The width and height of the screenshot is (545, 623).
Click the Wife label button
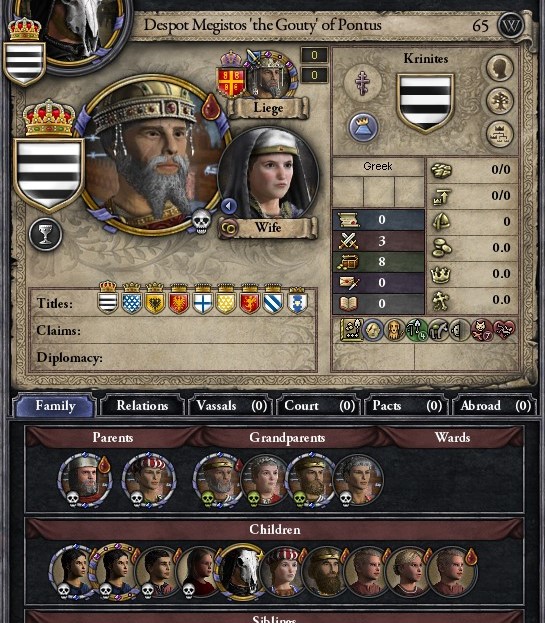click(x=268, y=228)
